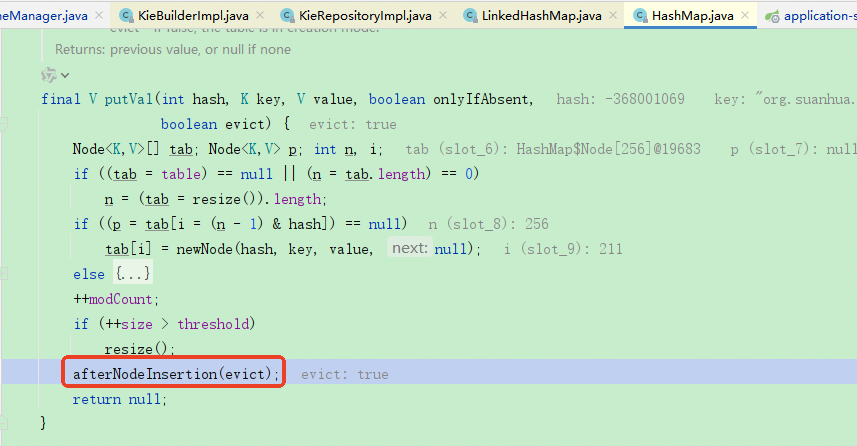
Task: Click inline value 'i (slot_9): 211'
Action: (x=563, y=249)
